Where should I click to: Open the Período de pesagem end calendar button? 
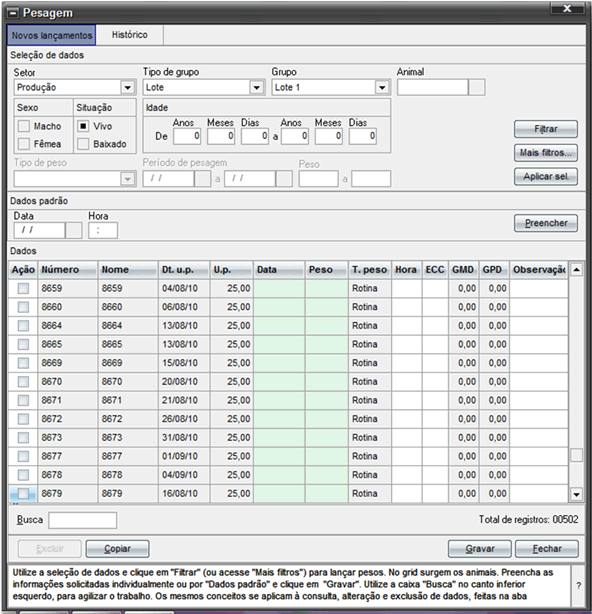point(284,179)
